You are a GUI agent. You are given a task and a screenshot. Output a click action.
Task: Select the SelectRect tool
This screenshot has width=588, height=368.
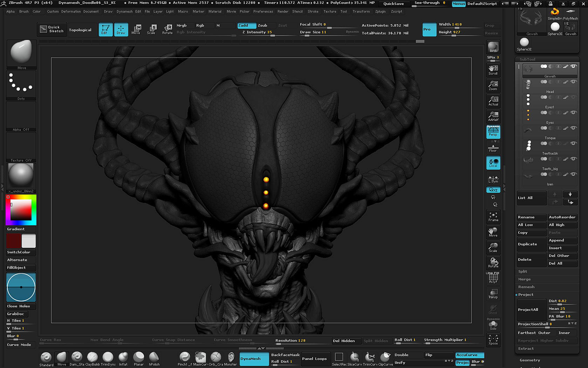(x=339, y=359)
